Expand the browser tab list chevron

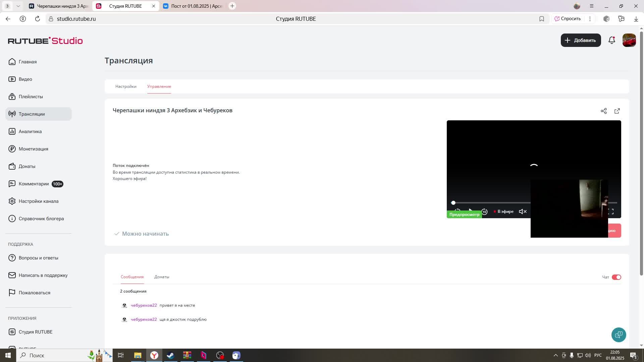(18, 6)
